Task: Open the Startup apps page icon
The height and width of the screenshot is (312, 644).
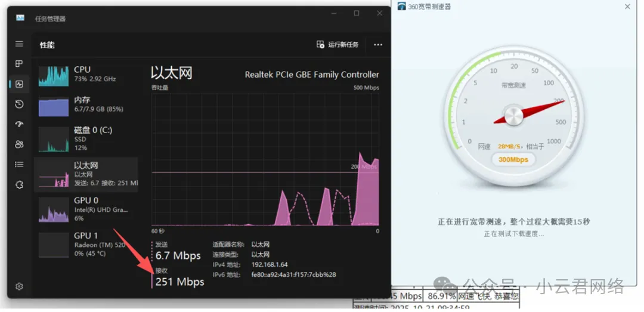Action: tap(19, 124)
